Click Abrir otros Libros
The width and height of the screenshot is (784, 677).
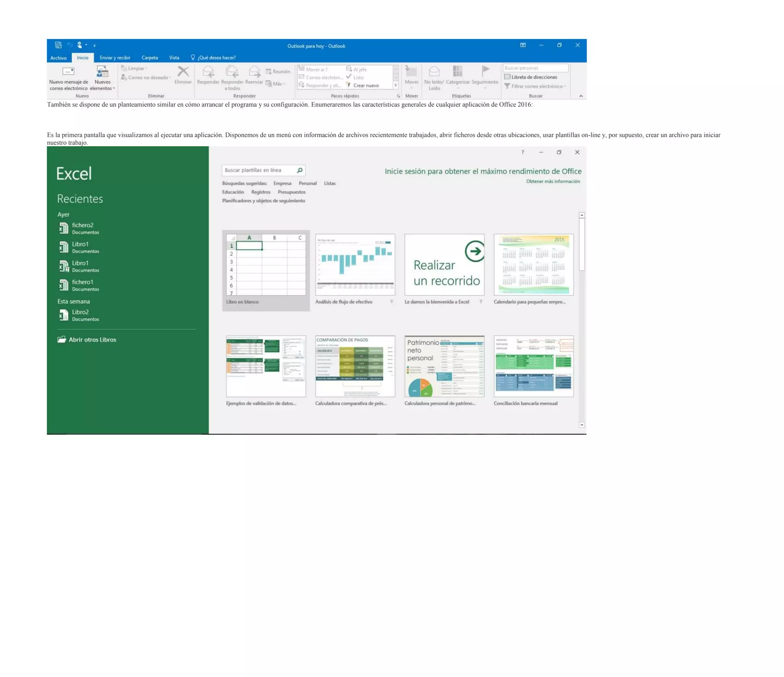(92, 340)
